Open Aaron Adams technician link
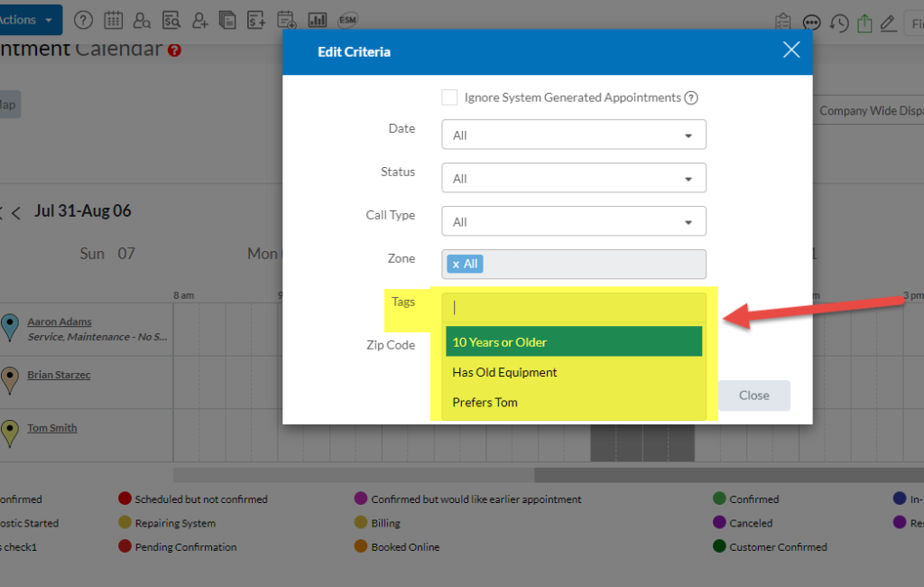The width and height of the screenshot is (924, 587). (x=59, y=321)
